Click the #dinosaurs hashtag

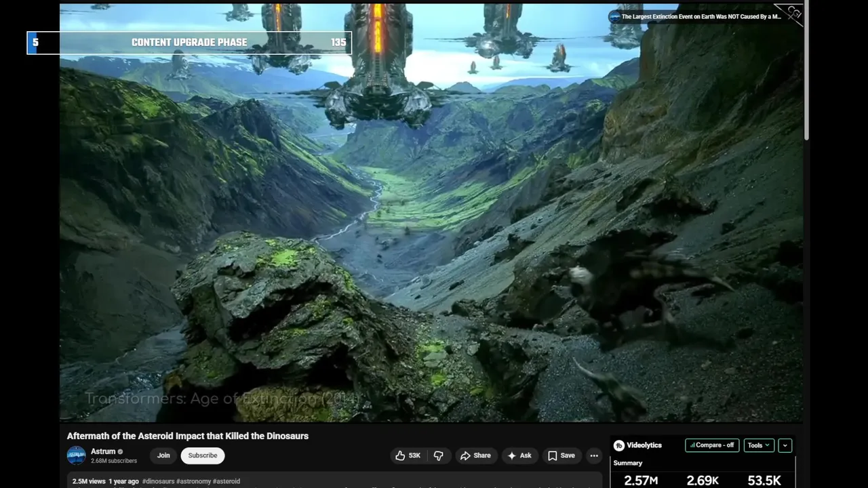(158, 481)
